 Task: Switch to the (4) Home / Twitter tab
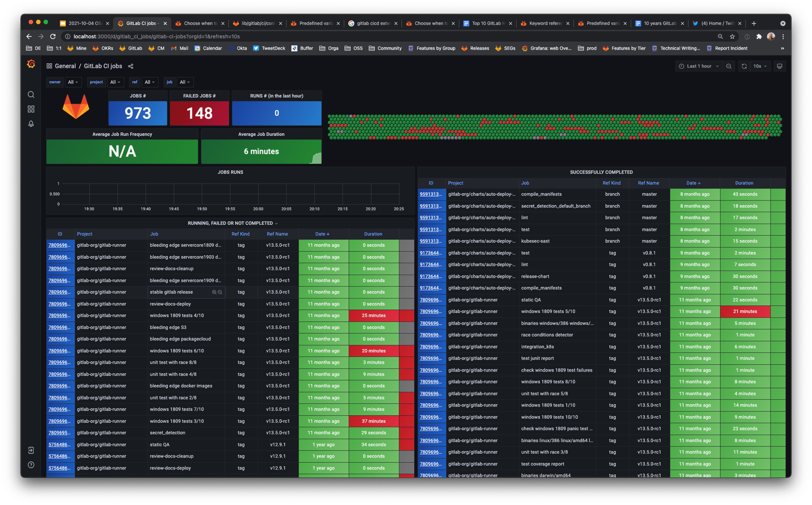pos(717,24)
